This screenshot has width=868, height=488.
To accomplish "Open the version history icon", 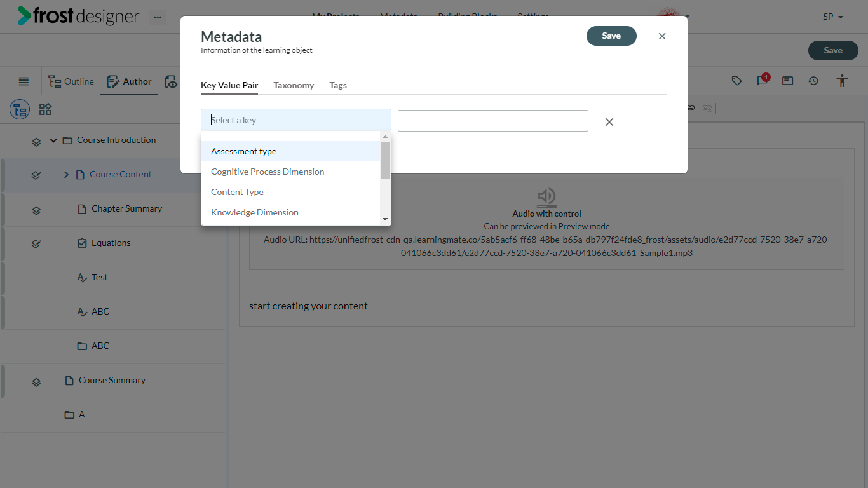I will click(813, 81).
